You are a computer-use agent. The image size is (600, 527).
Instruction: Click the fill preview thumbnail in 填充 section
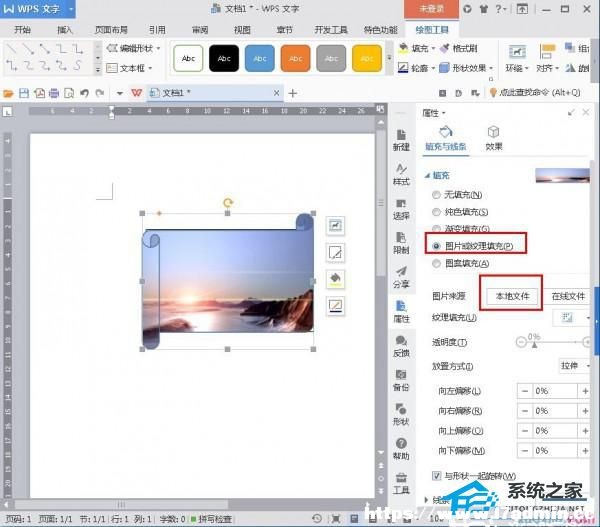(562, 176)
